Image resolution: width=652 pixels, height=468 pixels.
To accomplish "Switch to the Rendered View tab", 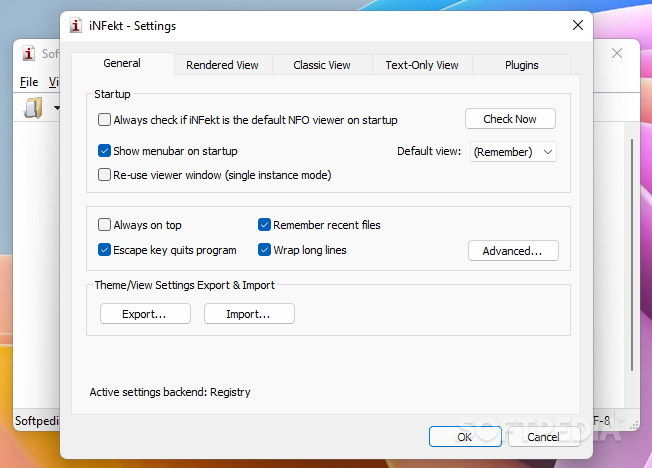I will pos(222,65).
